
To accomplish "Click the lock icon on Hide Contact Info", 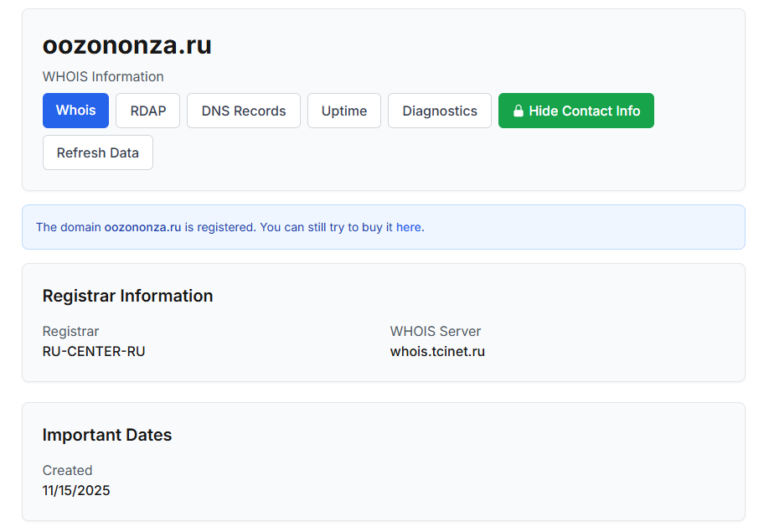I will point(519,111).
